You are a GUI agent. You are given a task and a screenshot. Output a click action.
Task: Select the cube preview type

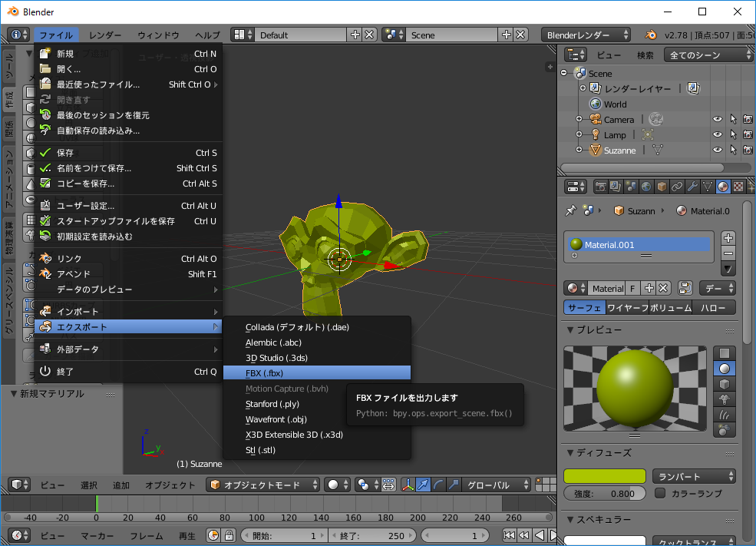[x=725, y=385]
